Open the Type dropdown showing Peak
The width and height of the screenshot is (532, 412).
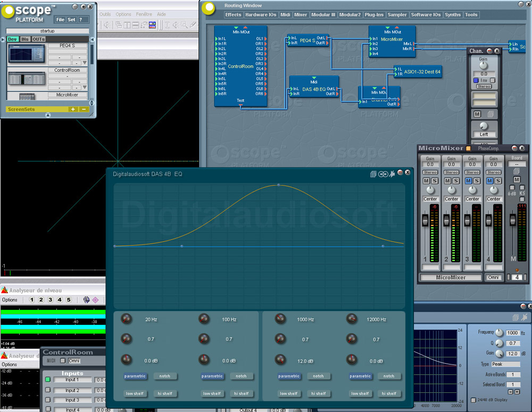tap(505, 364)
